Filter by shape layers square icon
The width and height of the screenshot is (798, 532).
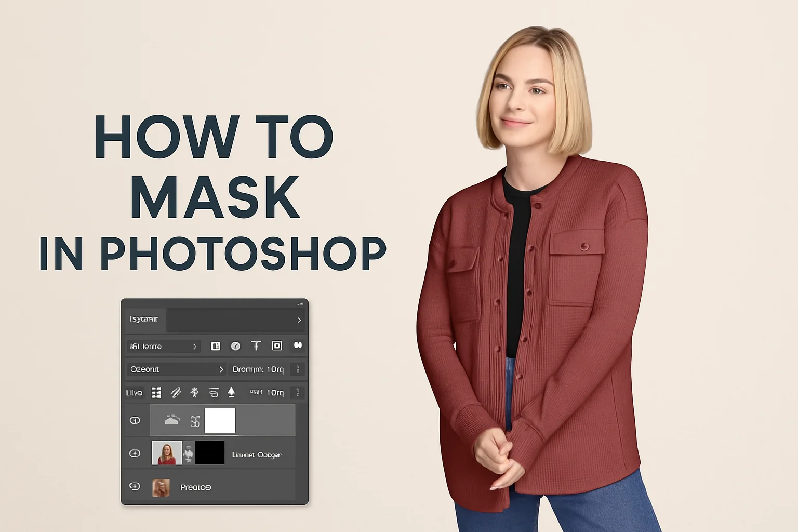coord(277,346)
